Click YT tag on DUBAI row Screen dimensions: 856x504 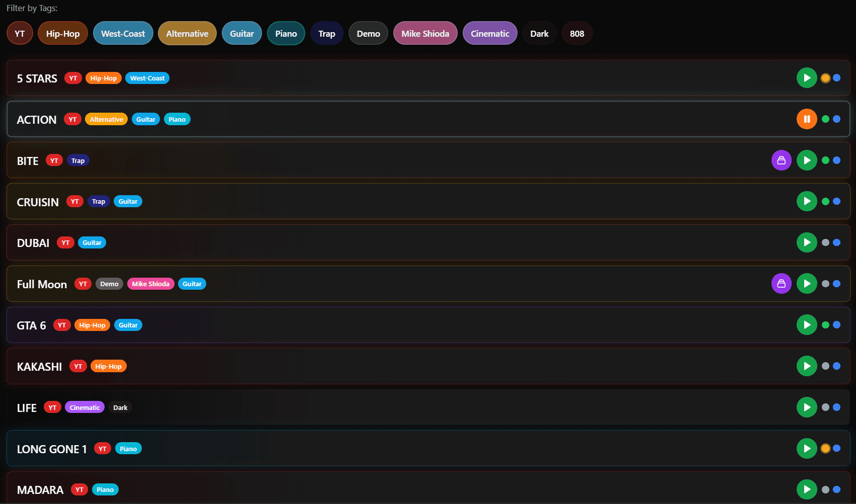65,242
